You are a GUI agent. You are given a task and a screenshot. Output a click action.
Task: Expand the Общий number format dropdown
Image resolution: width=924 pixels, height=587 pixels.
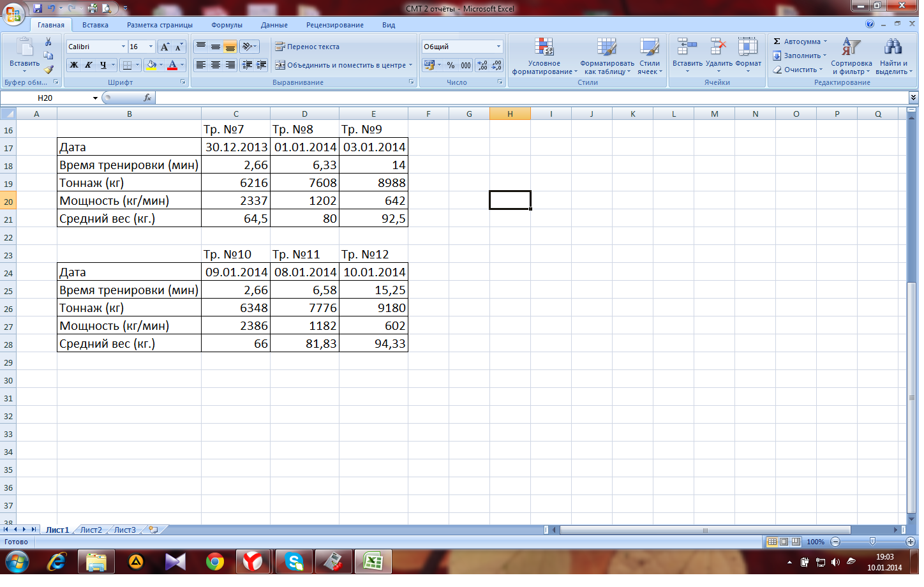pos(498,47)
